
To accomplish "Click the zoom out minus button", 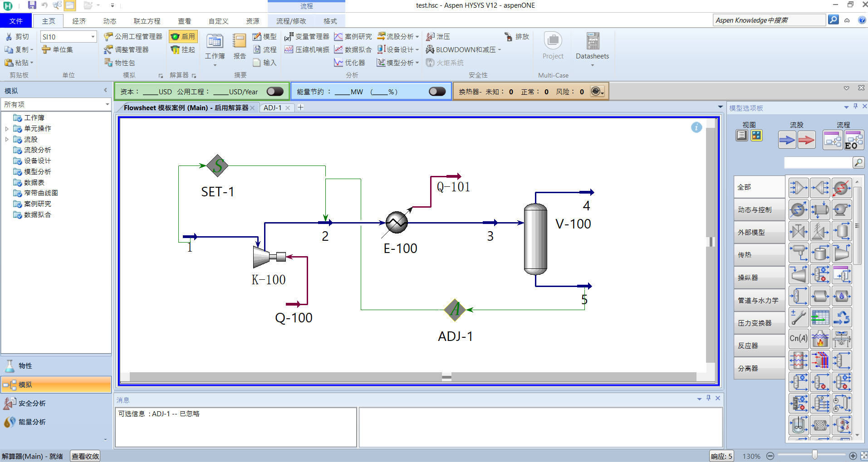I will [x=770, y=456].
